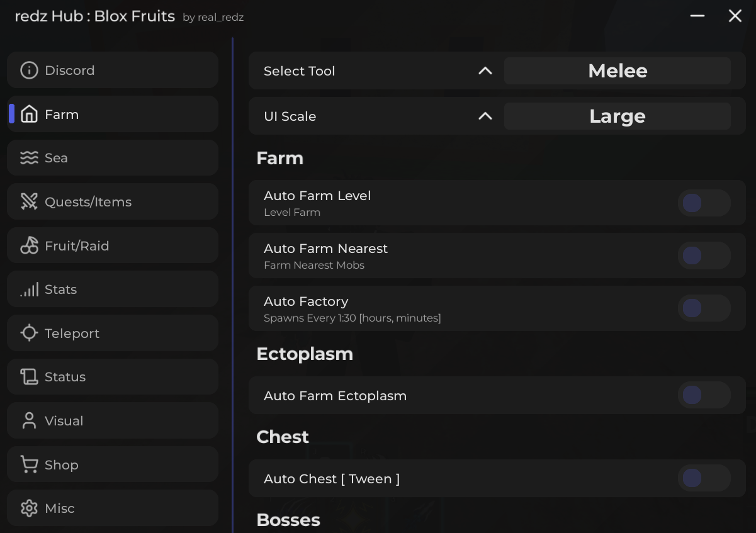Click the signal bars Stats icon
The width and height of the screenshot is (756, 533).
tap(29, 289)
